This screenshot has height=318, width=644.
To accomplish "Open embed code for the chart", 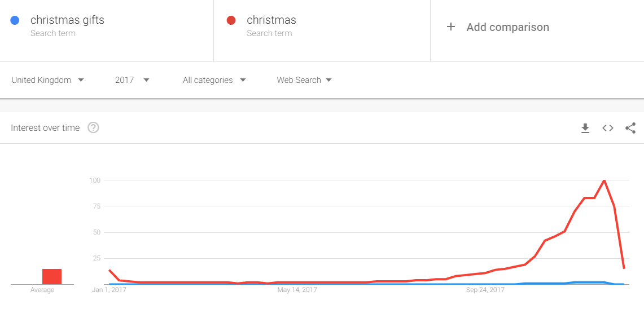I will coord(608,128).
